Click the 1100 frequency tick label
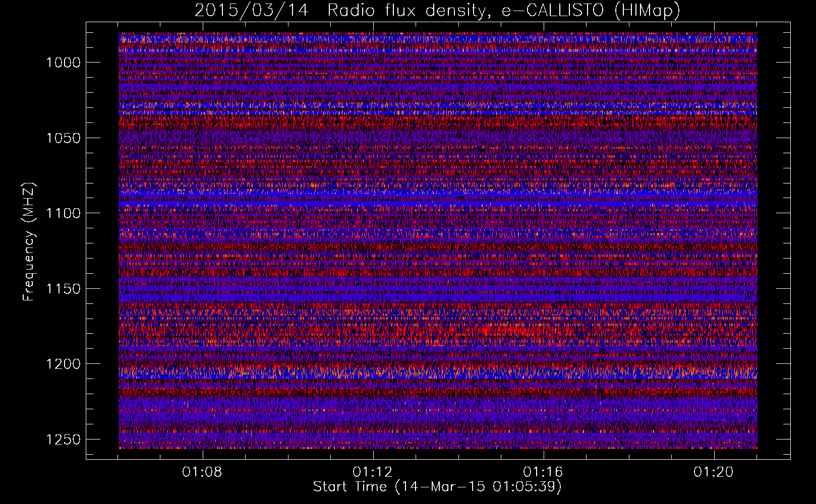This screenshot has height=504, width=816. click(63, 213)
